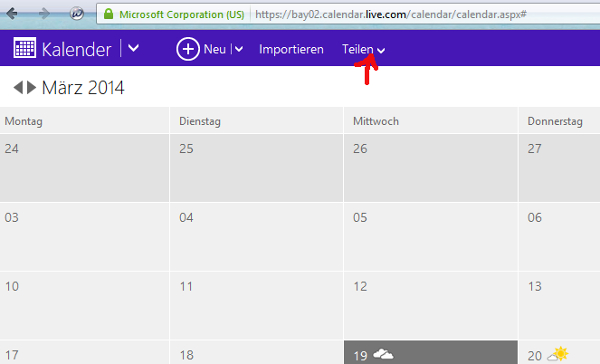600x364 pixels.
Task: Click the Neu button label
Action: pyautogui.click(x=215, y=49)
